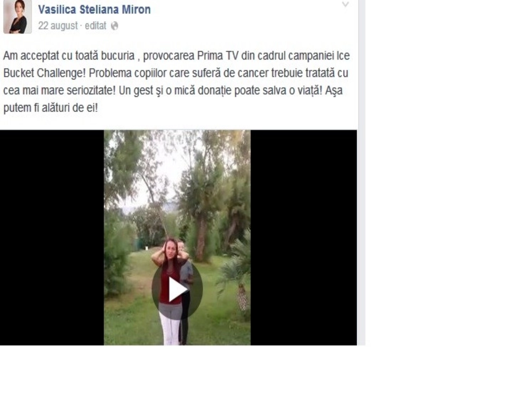
Task: Open the '22 august' post timestamp
Action: [58, 26]
